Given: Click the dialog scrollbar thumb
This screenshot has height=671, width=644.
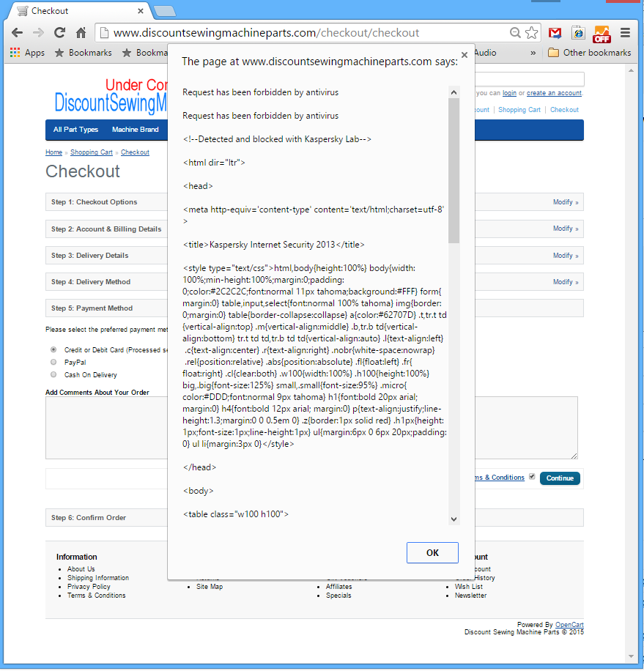Looking at the screenshot, I should coord(454,171).
